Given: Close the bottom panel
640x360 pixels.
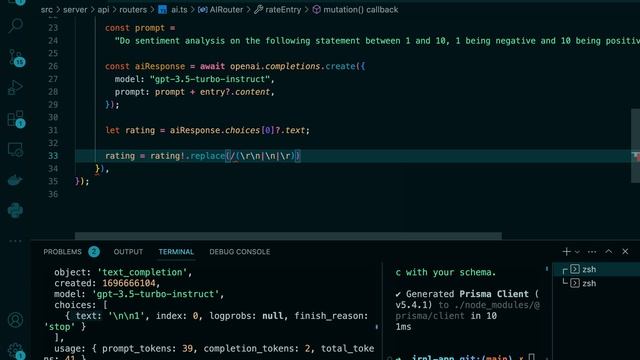Looking at the screenshot, I should (x=625, y=251).
